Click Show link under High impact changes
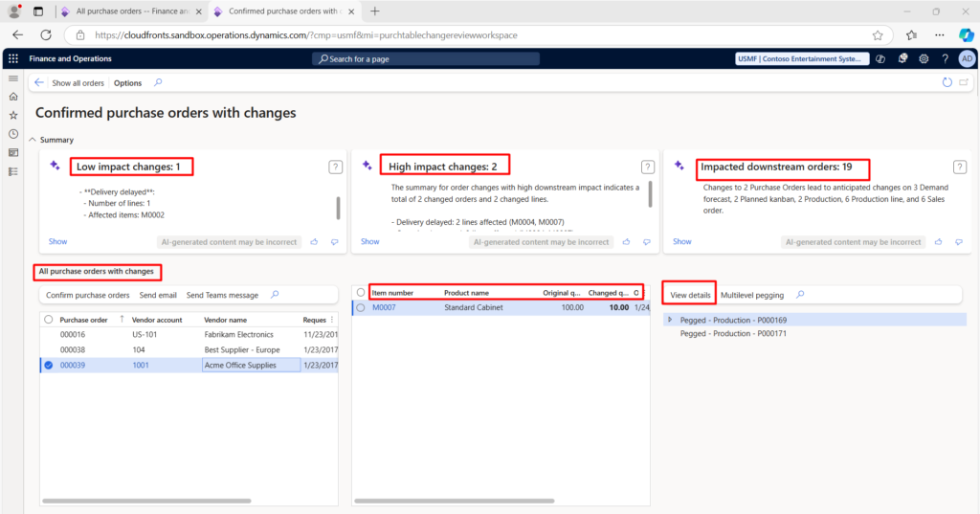 (x=370, y=241)
